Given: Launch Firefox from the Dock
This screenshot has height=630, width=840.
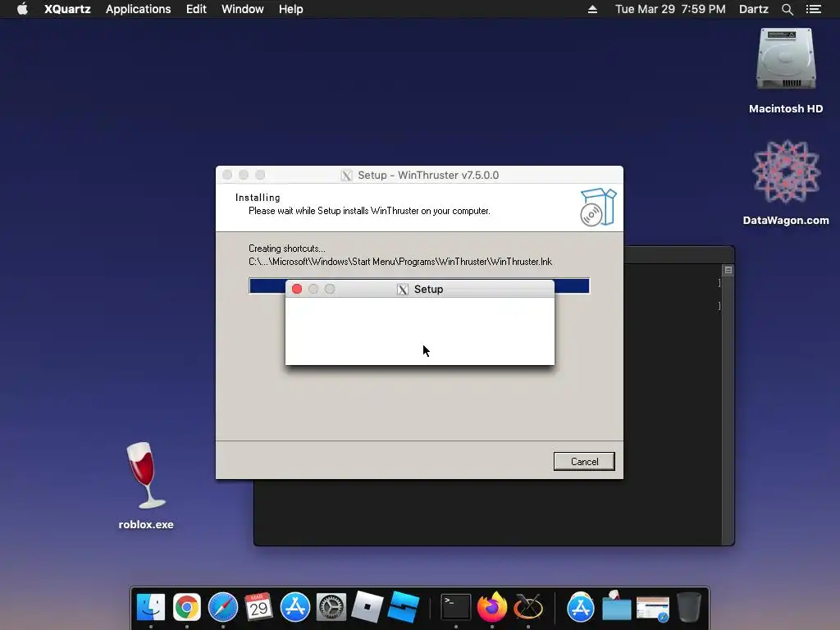Looking at the screenshot, I should tap(492, 607).
